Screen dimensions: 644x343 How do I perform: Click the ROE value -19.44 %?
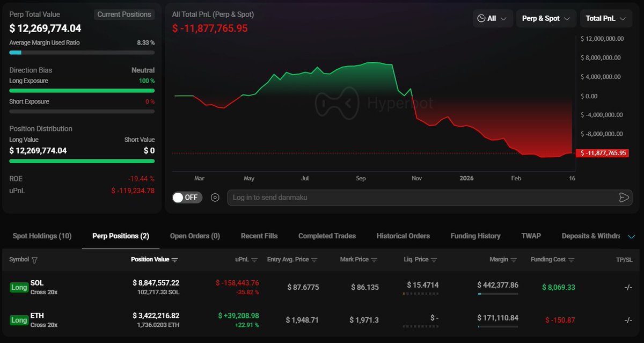click(x=141, y=179)
